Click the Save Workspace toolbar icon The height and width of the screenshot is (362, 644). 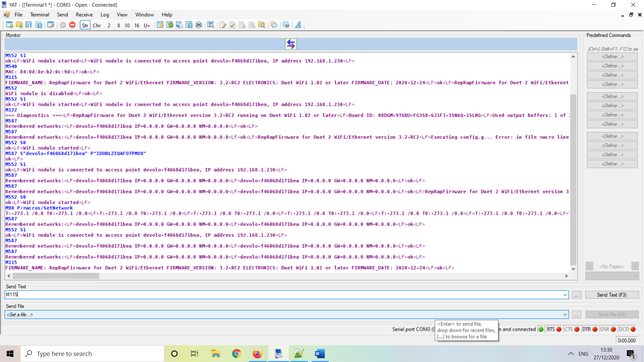click(39, 25)
